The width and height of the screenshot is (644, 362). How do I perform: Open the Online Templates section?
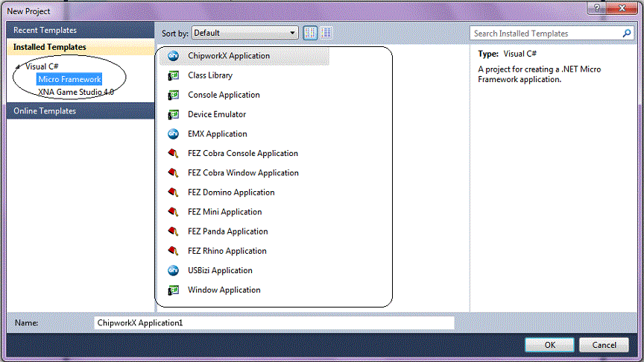click(80, 110)
